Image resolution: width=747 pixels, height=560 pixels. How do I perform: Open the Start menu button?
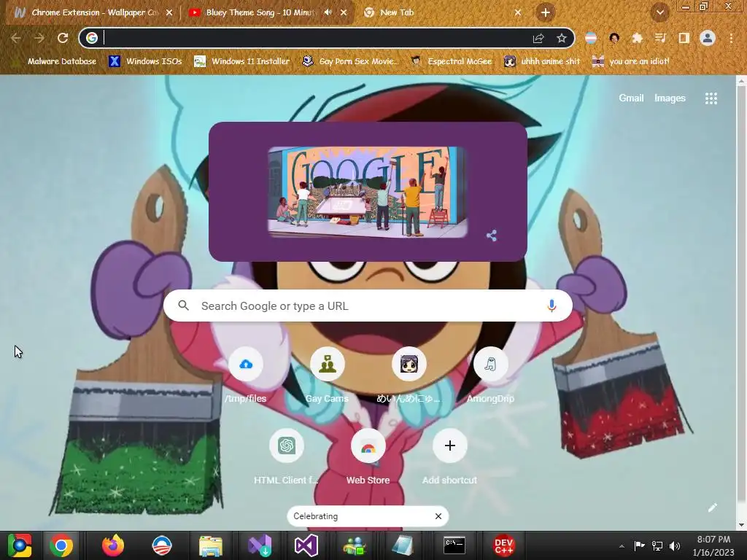19,545
